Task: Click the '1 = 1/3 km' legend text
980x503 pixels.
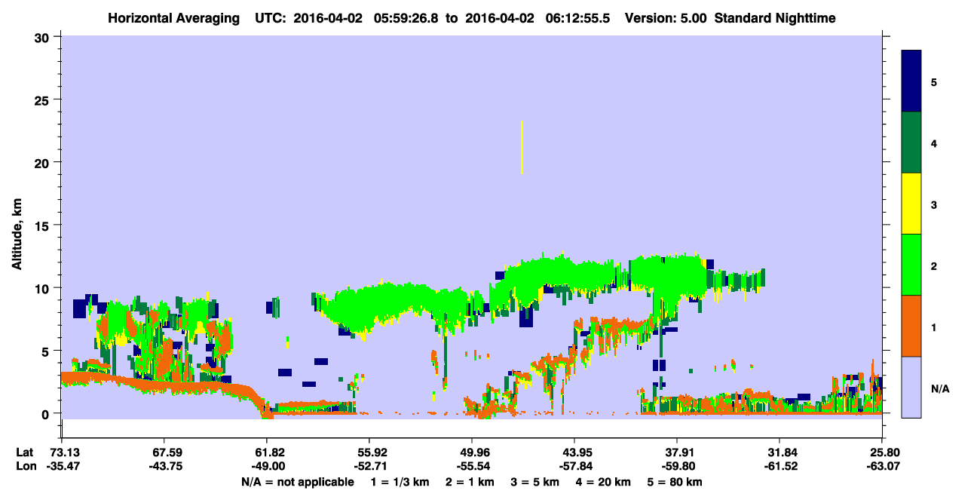Action: click(x=400, y=482)
